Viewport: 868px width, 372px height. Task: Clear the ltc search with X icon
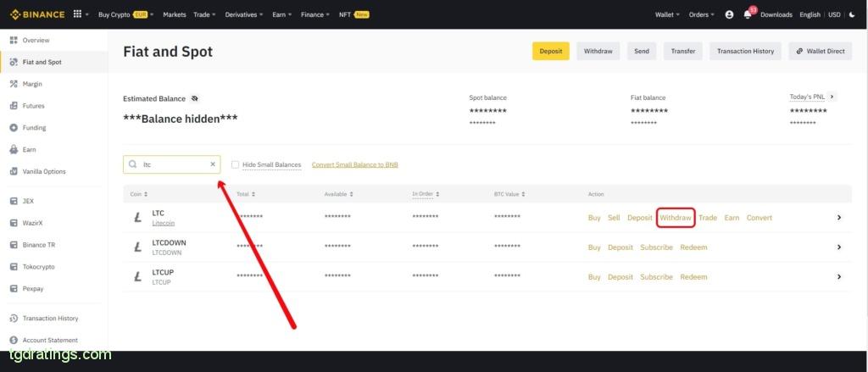(213, 164)
